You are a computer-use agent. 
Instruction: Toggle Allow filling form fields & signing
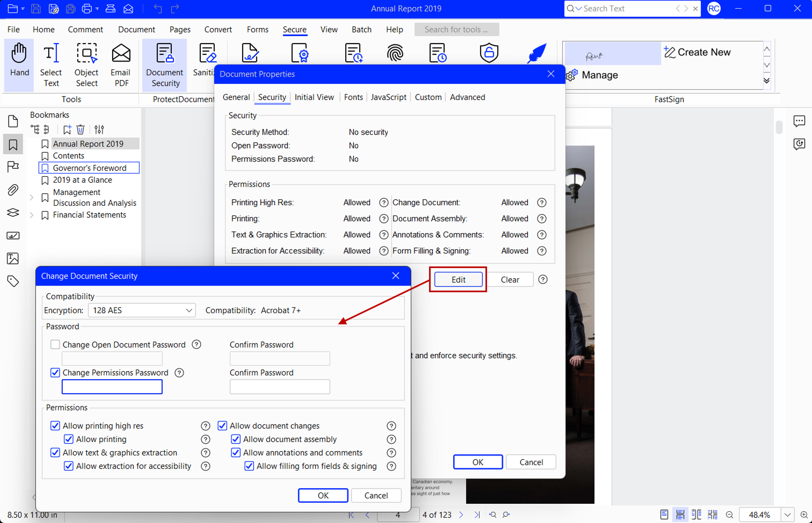(x=249, y=466)
